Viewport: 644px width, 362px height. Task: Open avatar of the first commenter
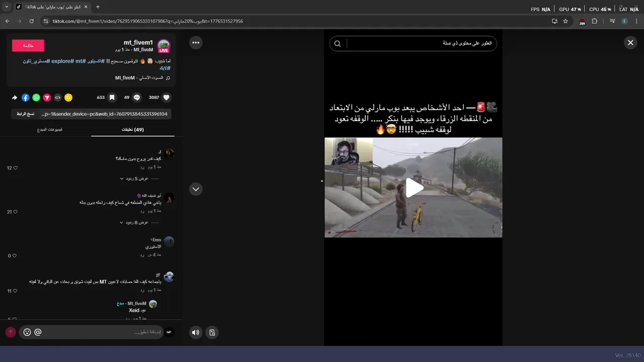click(170, 153)
